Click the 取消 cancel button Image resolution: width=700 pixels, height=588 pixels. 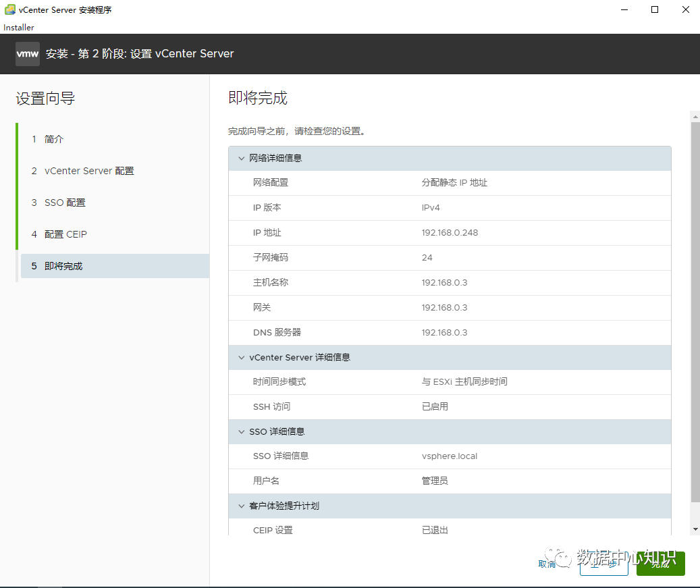(547, 564)
